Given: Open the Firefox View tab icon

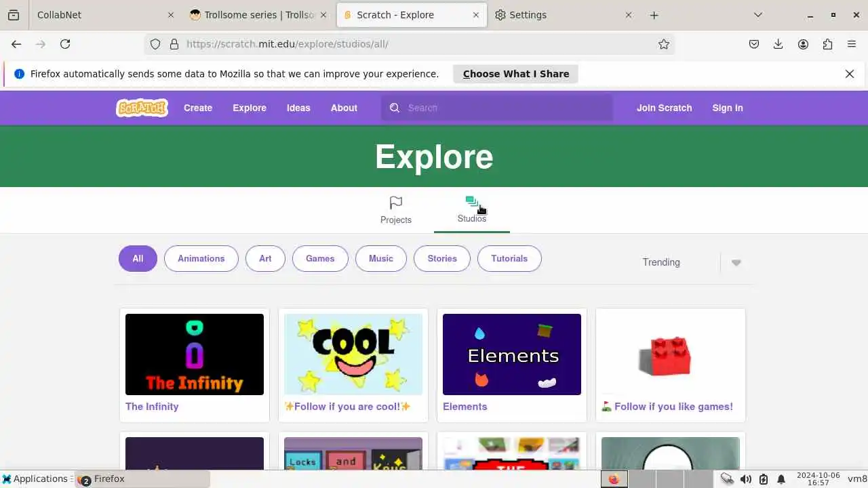Looking at the screenshot, I should click(14, 15).
